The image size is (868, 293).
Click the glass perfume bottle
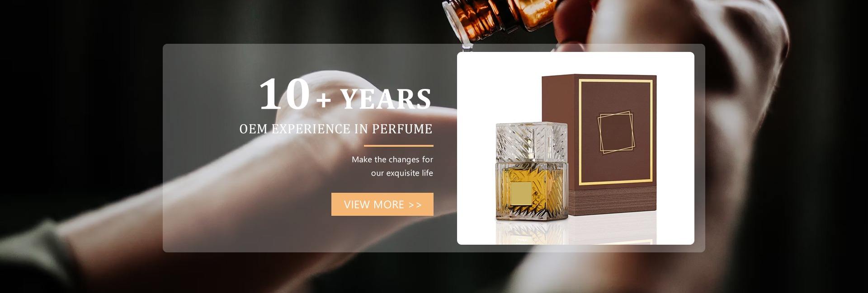tap(532, 172)
